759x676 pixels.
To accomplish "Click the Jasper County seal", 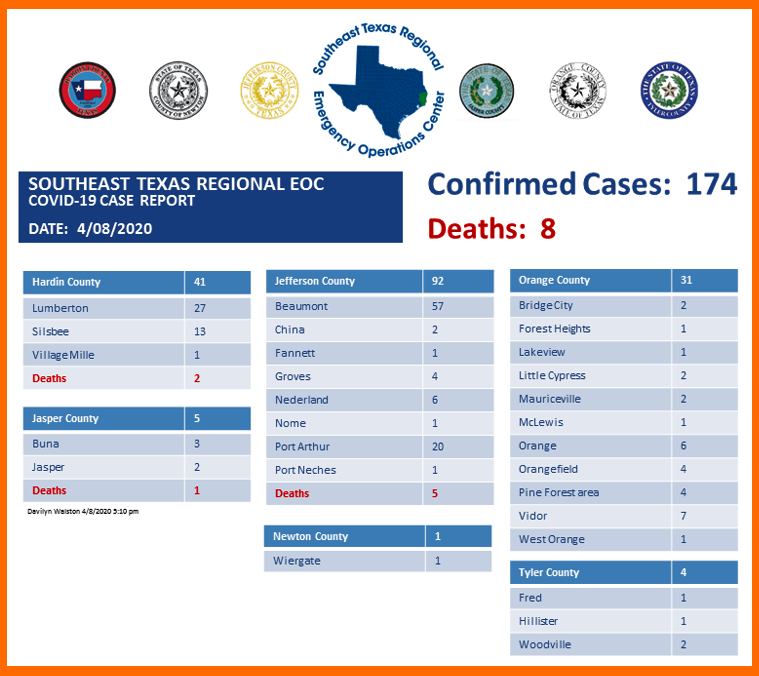I will 486,90.
